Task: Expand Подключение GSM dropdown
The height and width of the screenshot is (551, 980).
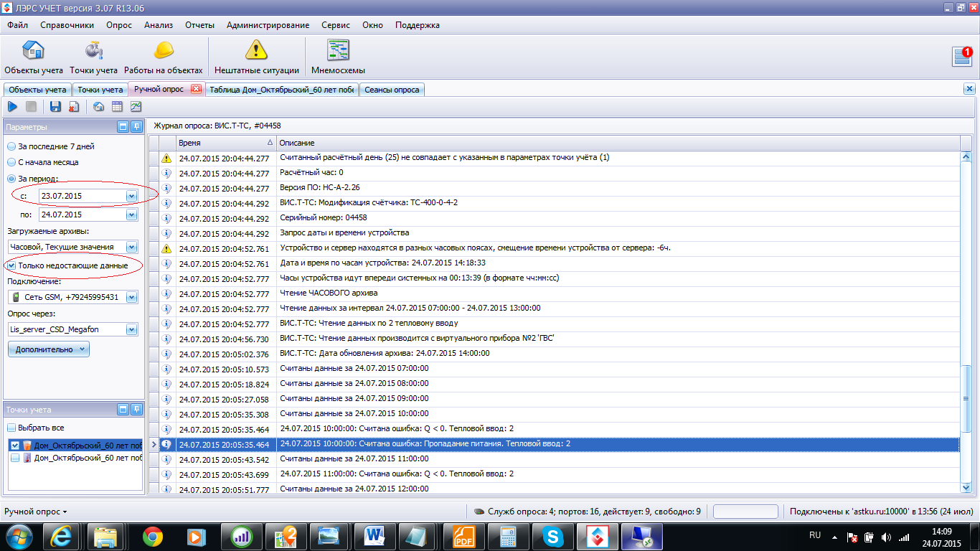Action: pyautogui.click(x=131, y=297)
